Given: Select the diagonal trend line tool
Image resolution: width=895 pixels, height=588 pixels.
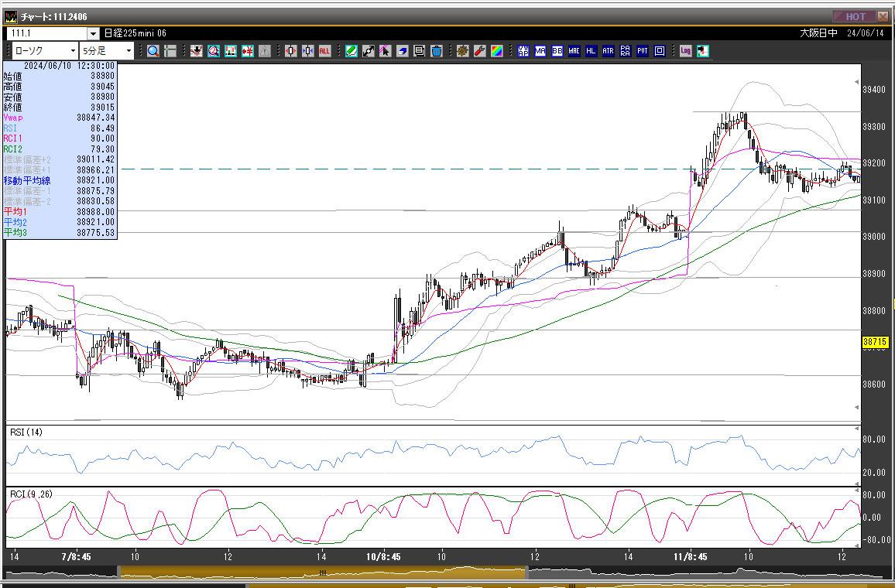Looking at the screenshot, I should [369, 51].
